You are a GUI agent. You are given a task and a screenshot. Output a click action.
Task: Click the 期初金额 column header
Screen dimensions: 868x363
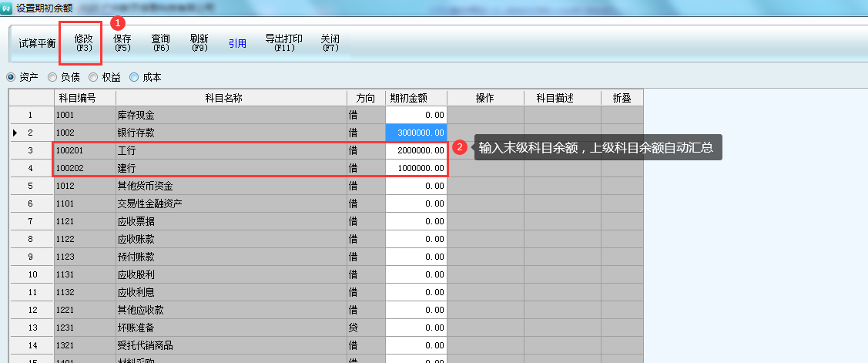pyautogui.click(x=416, y=98)
